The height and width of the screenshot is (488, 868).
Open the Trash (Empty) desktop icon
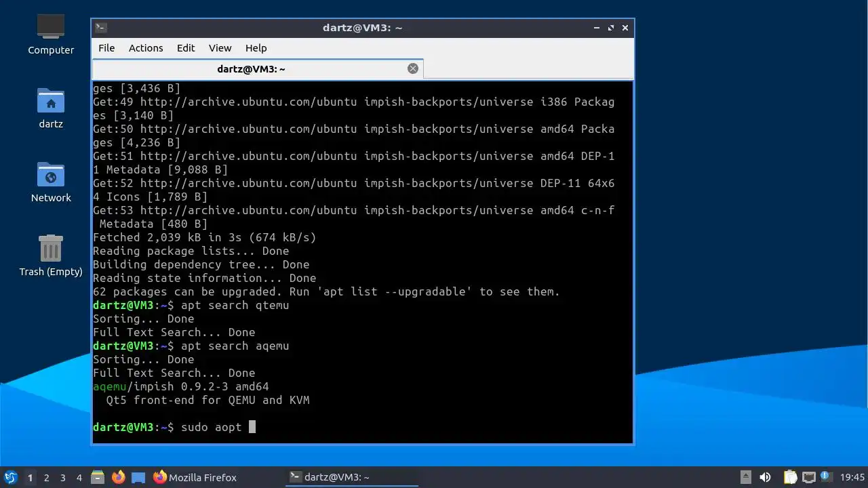point(51,256)
